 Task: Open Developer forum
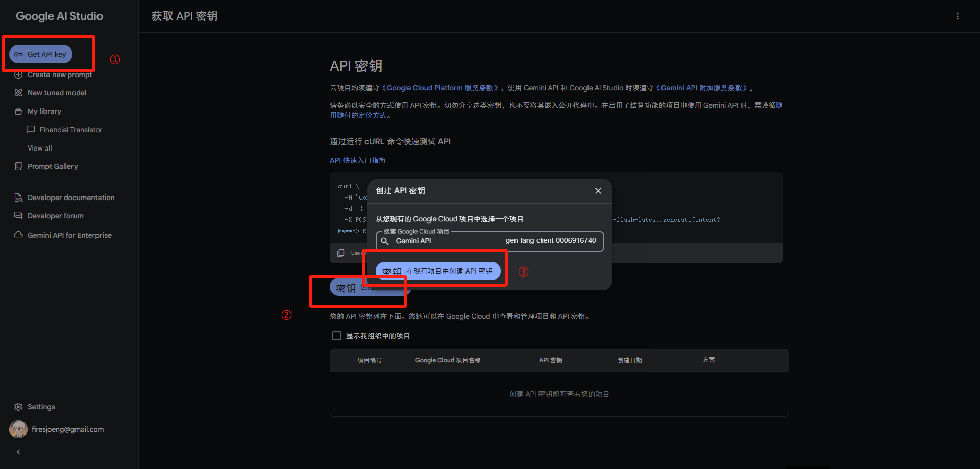56,216
